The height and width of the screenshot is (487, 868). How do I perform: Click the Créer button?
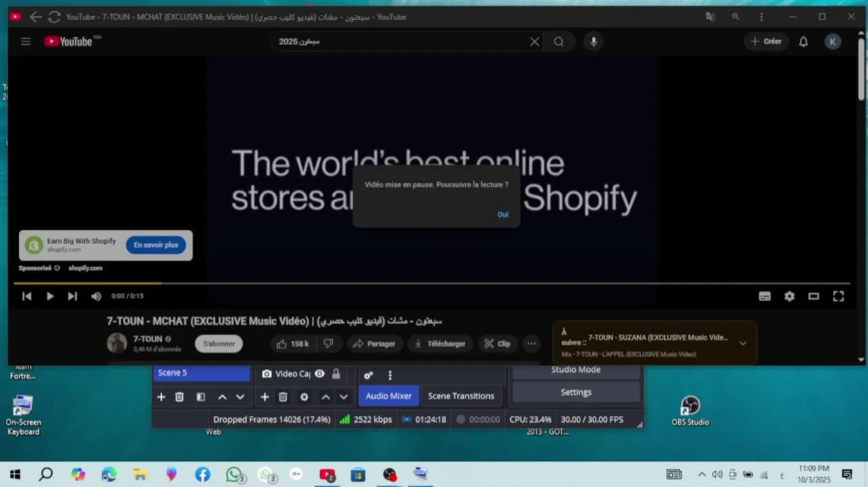pos(766,41)
